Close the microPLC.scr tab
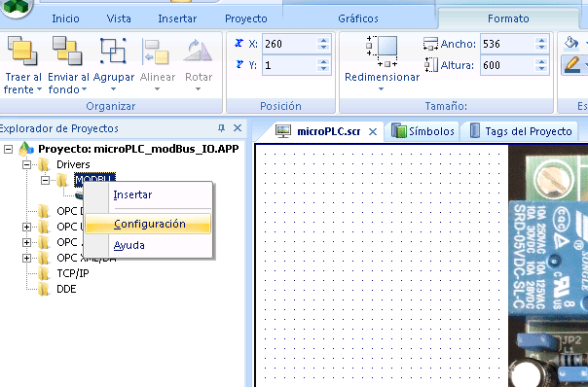The height and width of the screenshot is (387, 588). pyautogui.click(x=373, y=131)
